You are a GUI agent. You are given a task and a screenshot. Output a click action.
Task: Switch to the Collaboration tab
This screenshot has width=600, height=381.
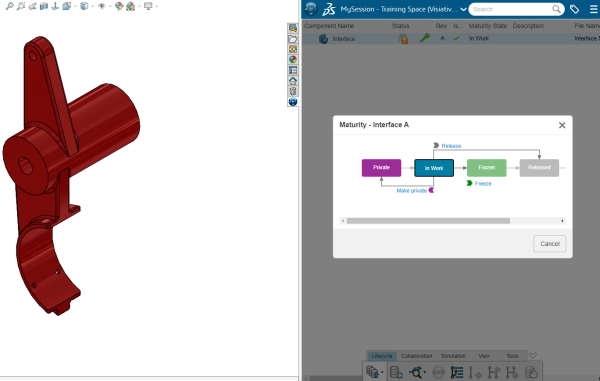point(416,356)
